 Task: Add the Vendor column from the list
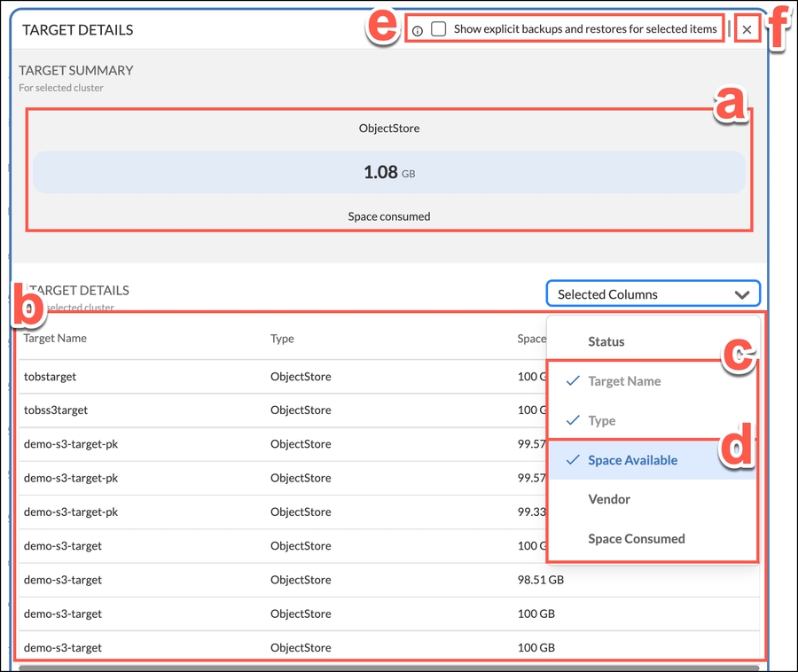click(609, 499)
